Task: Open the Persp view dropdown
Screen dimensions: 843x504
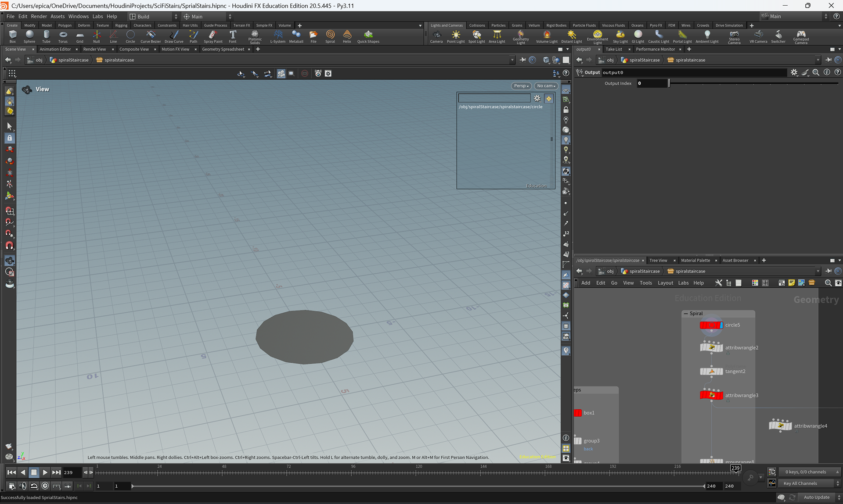Action: (x=521, y=86)
